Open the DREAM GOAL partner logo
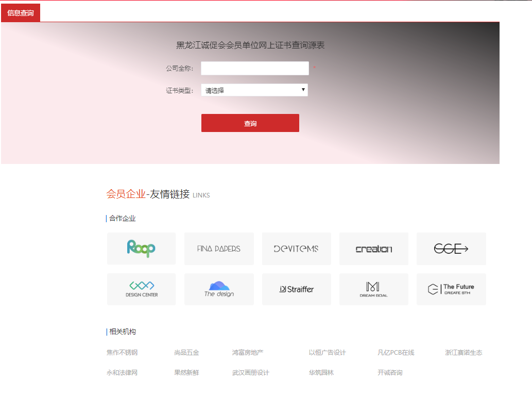The image size is (532, 396). click(373, 289)
